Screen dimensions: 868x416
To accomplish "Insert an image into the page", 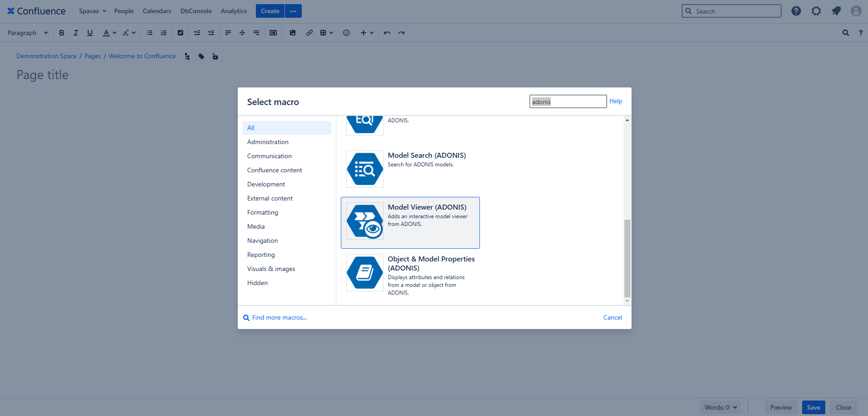I will 293,32.
